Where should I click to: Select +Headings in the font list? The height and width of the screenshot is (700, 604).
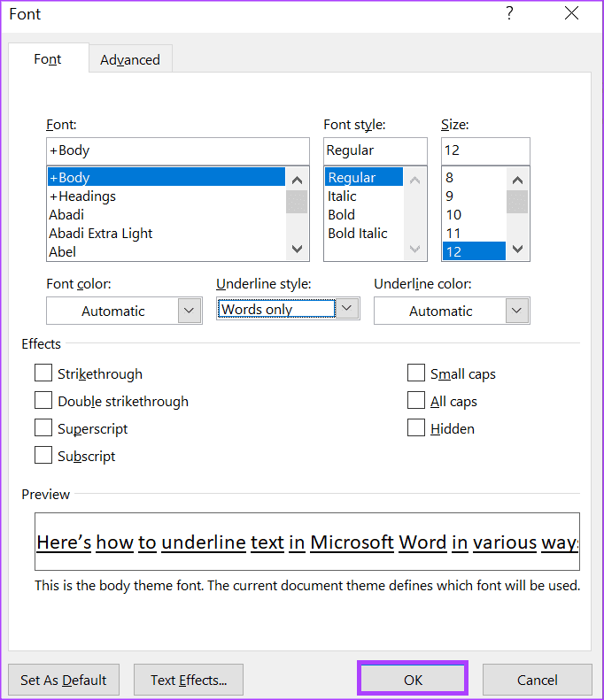click(x=166, y=196)
